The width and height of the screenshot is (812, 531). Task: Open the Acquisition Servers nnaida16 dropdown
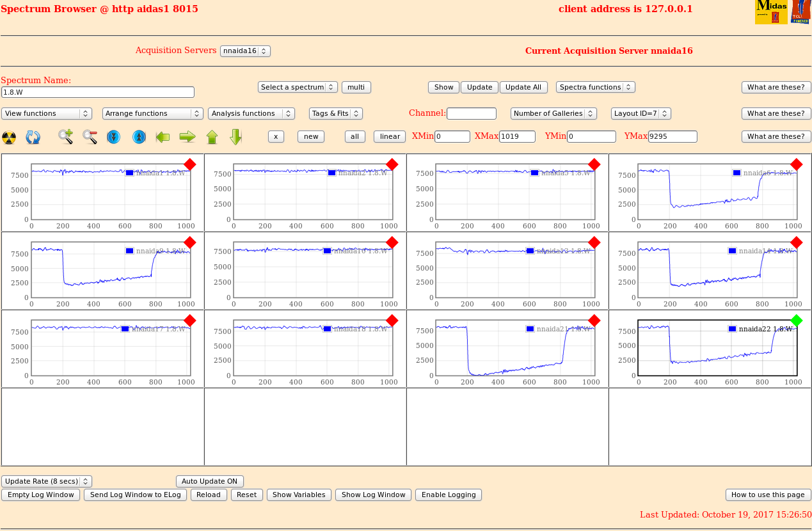pos(245,51)
